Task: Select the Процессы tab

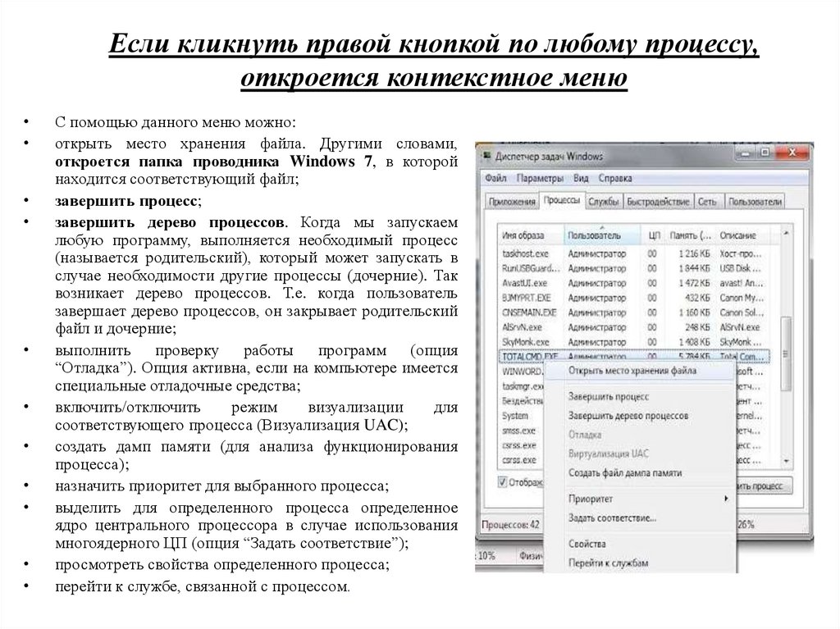Action: click(x=561, y=200)
